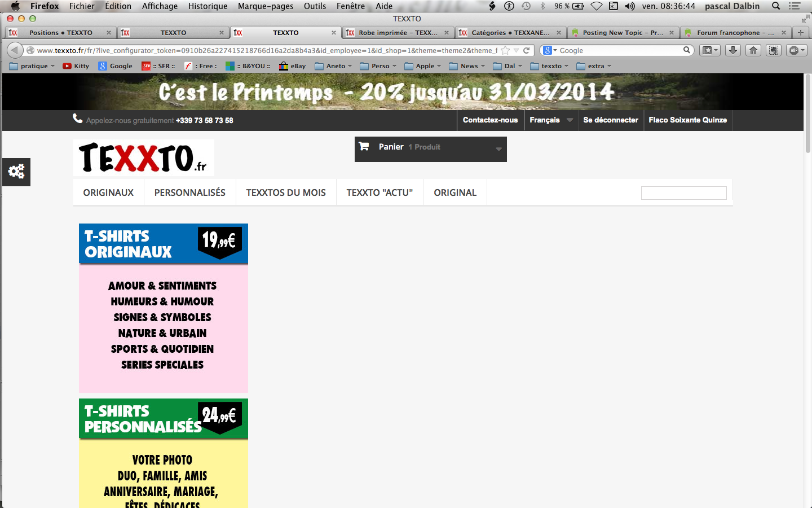The width and height of the screenshot is (812, 508).
Task: Click the AMOUR & SENTIMENTS link
Action: (x=162, y=286)
